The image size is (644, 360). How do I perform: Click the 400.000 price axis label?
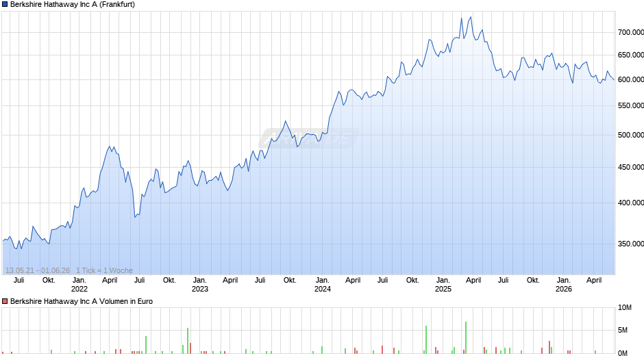(x=631, y=203)
